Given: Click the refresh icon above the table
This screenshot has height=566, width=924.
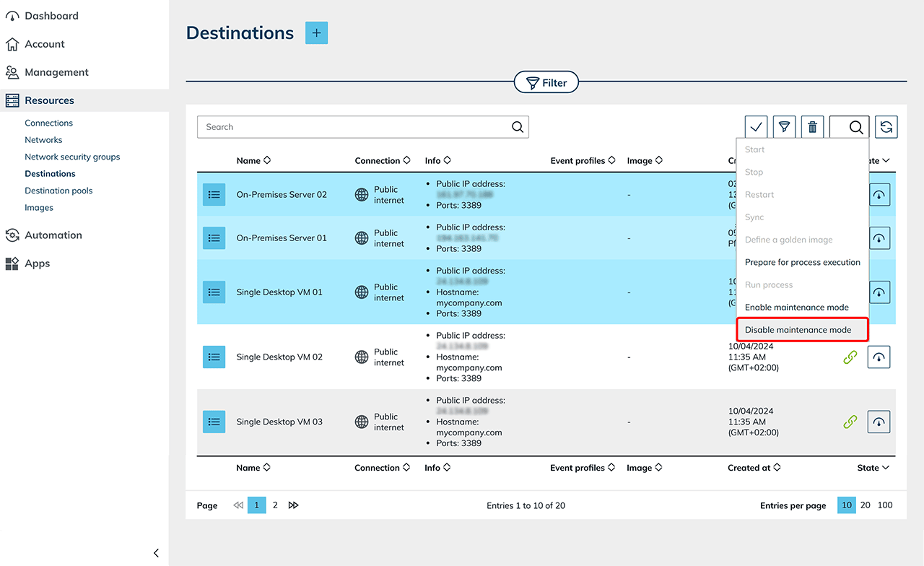Looking at the screenshot, I should (886, 127).
